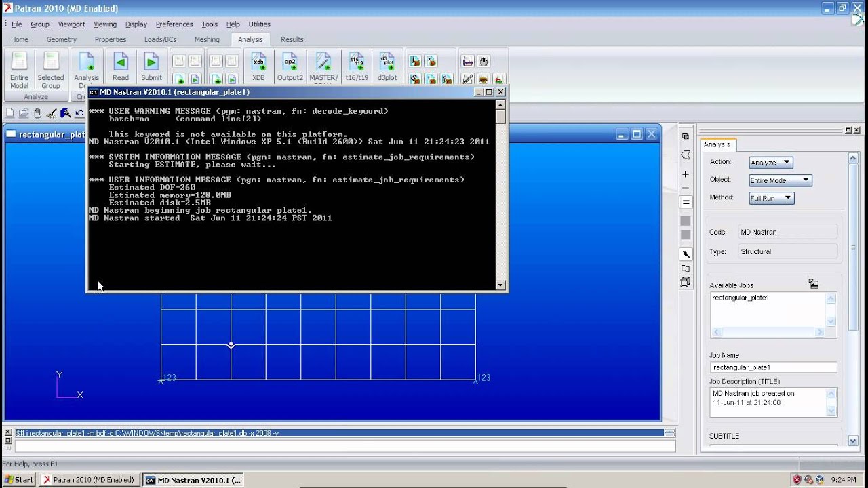Screen dimensions: 868x488
Task: Open the Viewing menu
Action: (105, 24)
